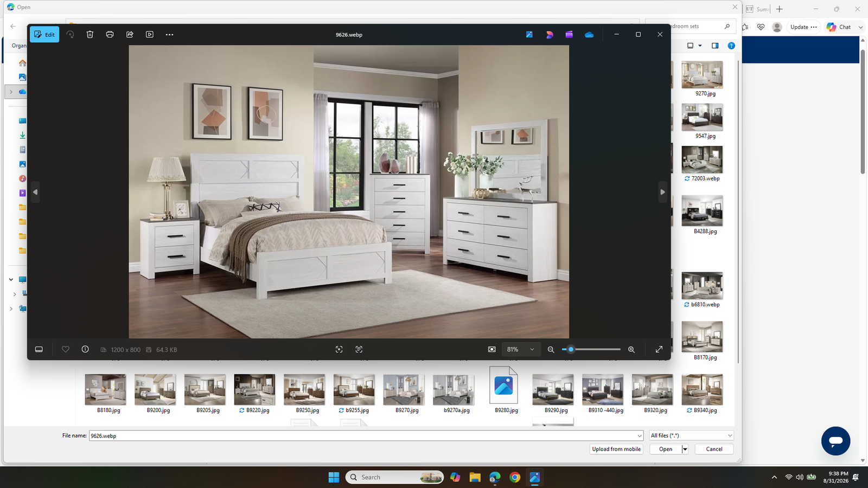
Task: Click the search magnifier in dialog search box
Action: 727,26
